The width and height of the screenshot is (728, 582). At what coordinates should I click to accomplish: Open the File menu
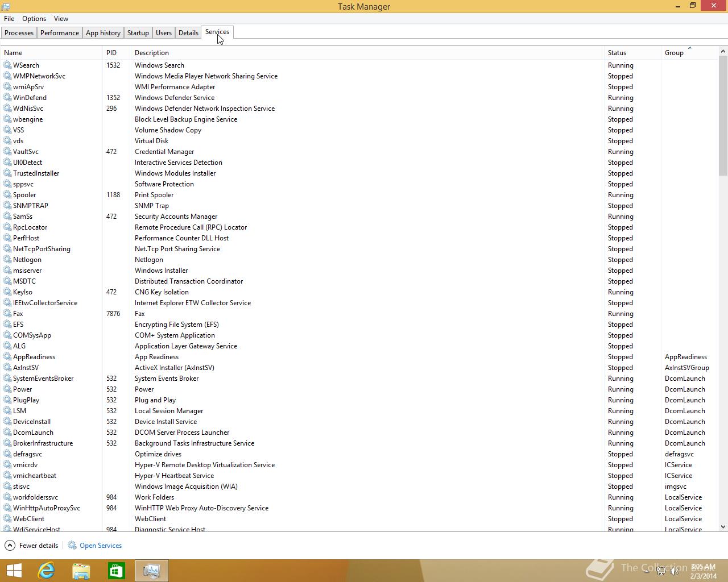9,19
